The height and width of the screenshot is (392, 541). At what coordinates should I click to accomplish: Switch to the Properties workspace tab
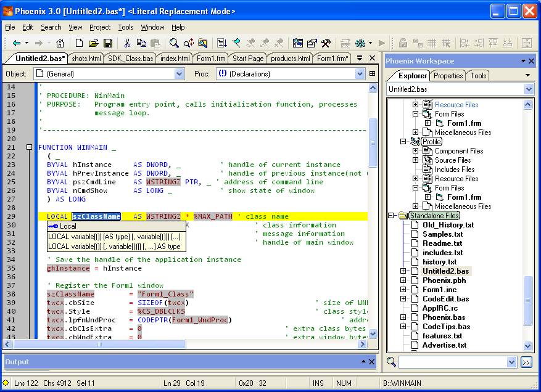coord(448,76)
